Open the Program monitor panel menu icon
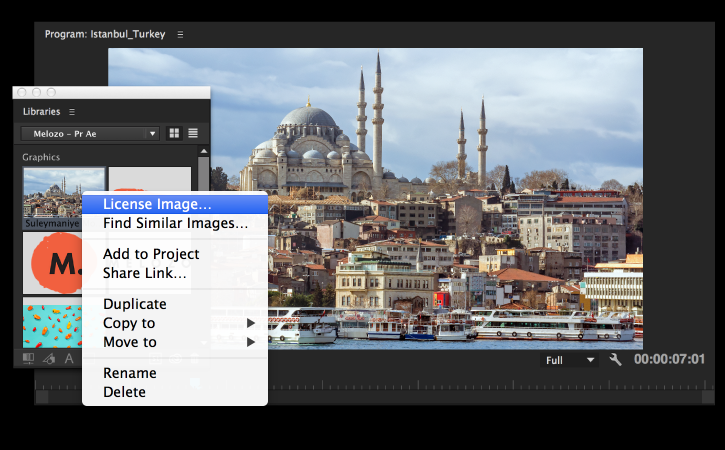Screen dimensions: 725x450 point(180,35)
